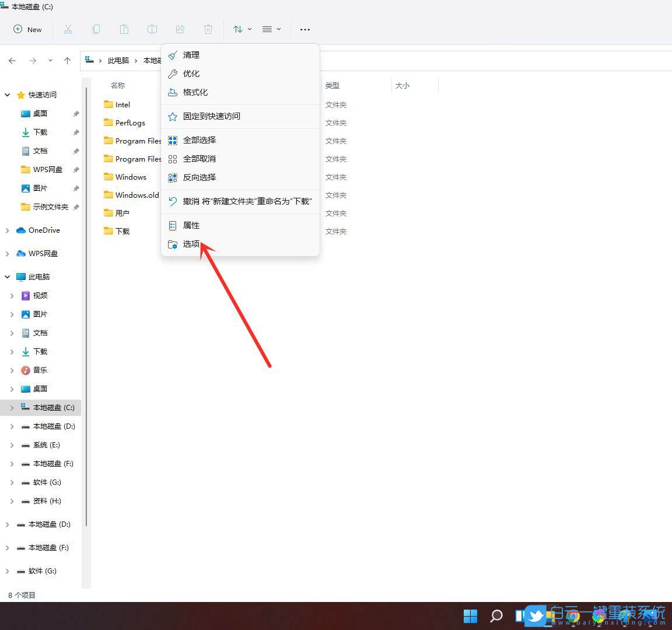Click the 清理 broom icon in the menu
This screenshot has height=630, width=672.
[173, 55]
